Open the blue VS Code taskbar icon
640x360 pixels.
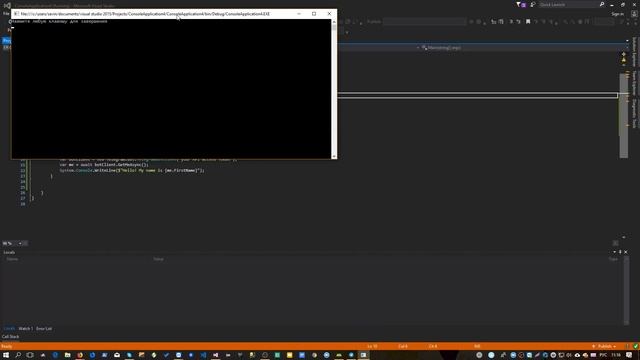pyautogui.click(x=203, y=355)
